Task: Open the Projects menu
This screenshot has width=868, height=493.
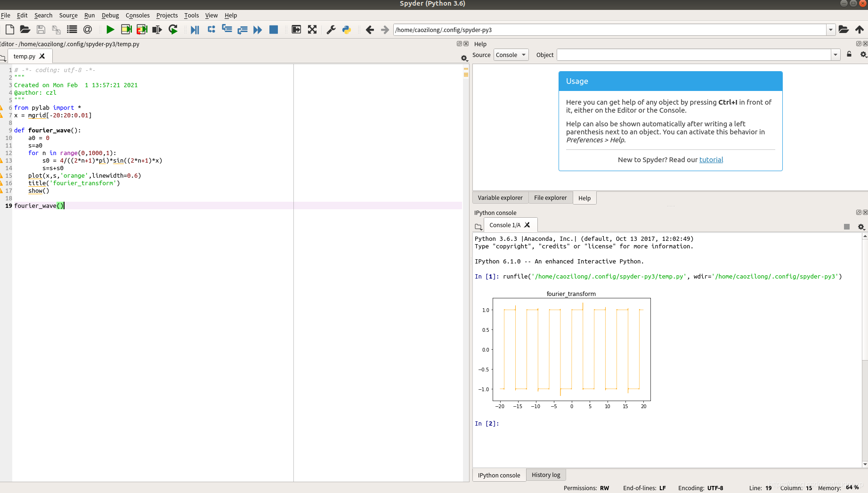Action: pyautogui.click(x=167, y=15)
